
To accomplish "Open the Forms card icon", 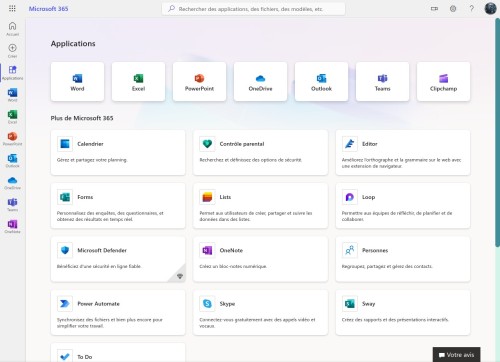I will [x=65, y=197].
